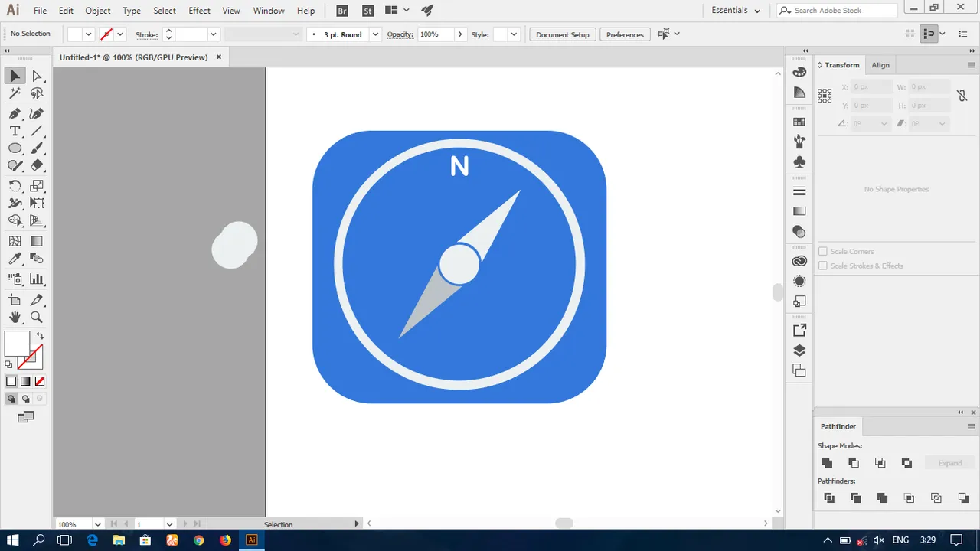
Task: Toggle constrain width and height proportions
Action: pyautogui.click(x=962, y=96)
